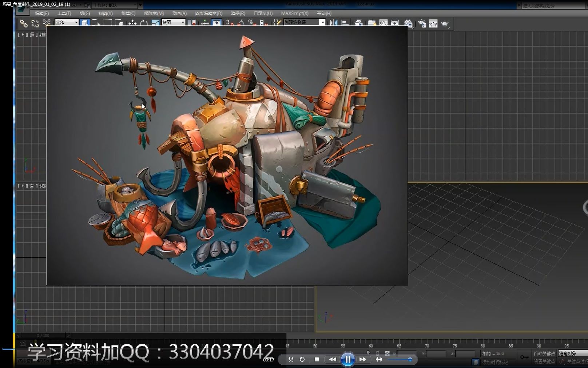The width and height of the screenshot is (588, 368).
Task: Choose the Rectangular Selection Region icon
Action: pyautogui.click(x=108, y=23)
